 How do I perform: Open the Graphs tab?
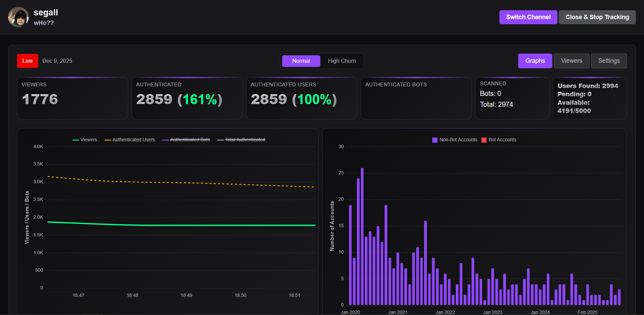click(535, 61)
